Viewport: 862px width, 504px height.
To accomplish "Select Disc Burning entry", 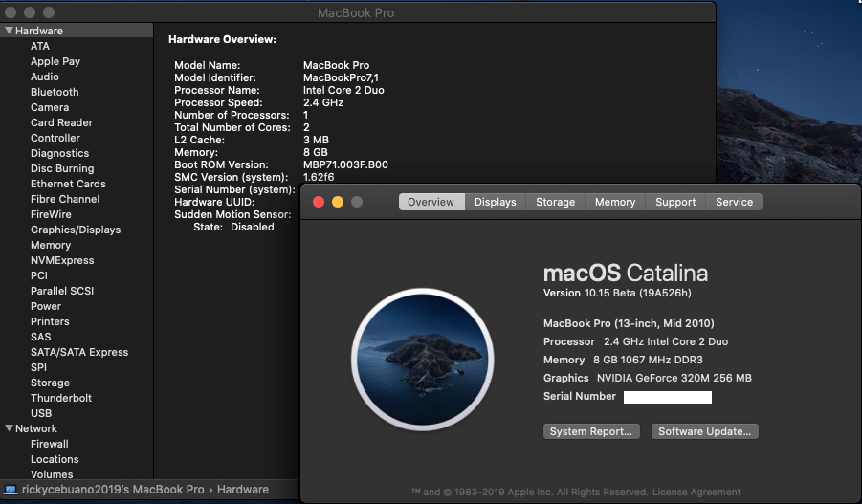I will click(x=62, y=168).
